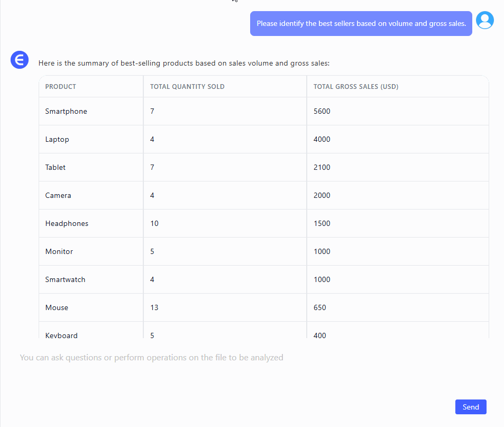This screenshot has width=504, height=427.
Task: Select the Smartwatch product cell
Action: pyautogui.click(x=65, y=280)
